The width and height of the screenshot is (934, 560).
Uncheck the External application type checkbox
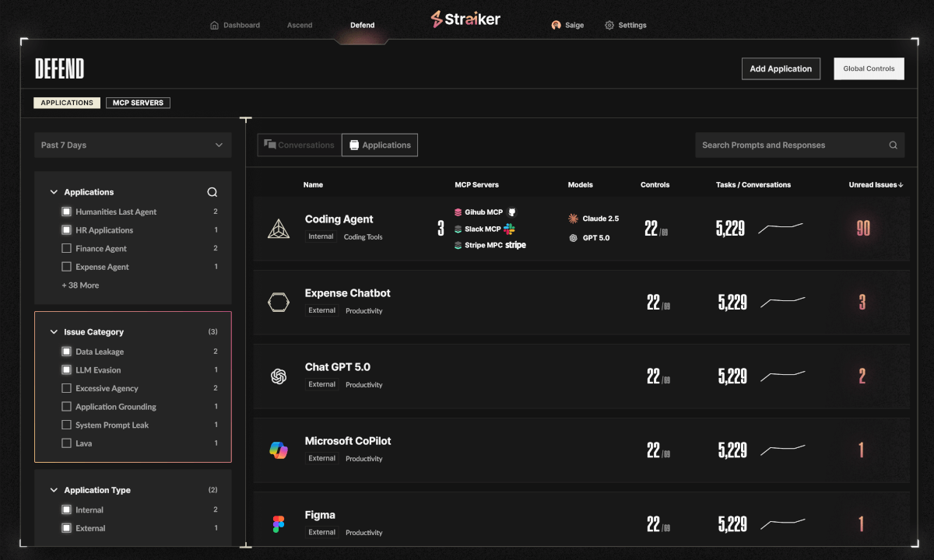(66, 528)
